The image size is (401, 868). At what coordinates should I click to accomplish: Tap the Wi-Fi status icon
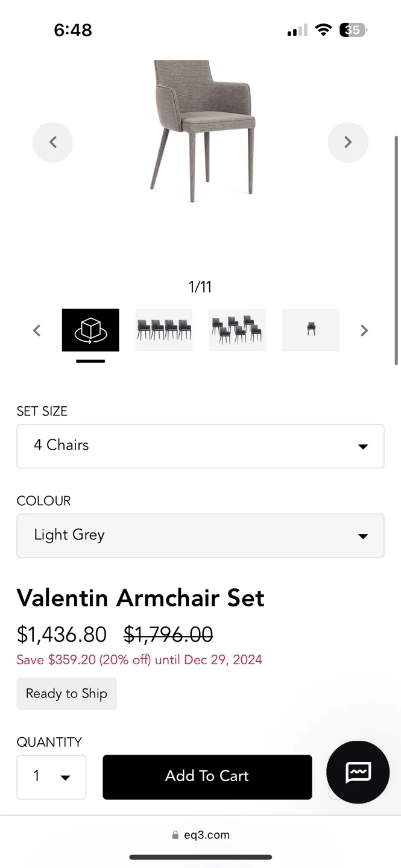pos(324,30)
